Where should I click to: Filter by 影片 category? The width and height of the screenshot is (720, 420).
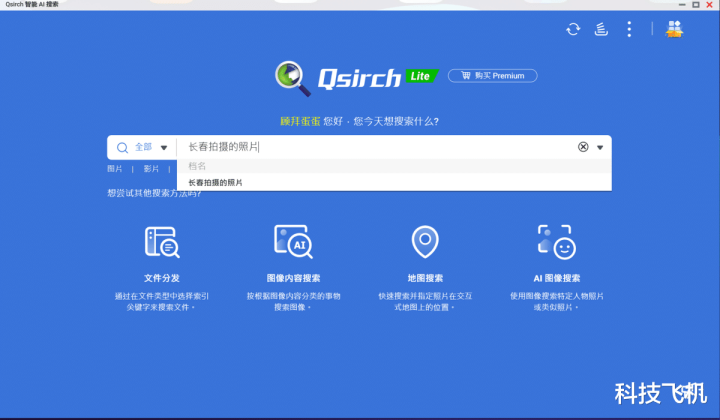[151, 169]
